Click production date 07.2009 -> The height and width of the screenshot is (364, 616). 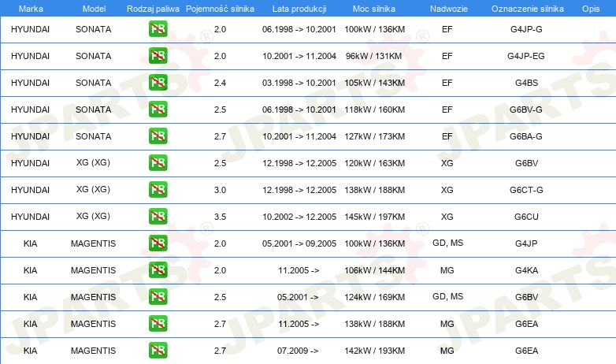pyautogui.click(x=298, y=351)
